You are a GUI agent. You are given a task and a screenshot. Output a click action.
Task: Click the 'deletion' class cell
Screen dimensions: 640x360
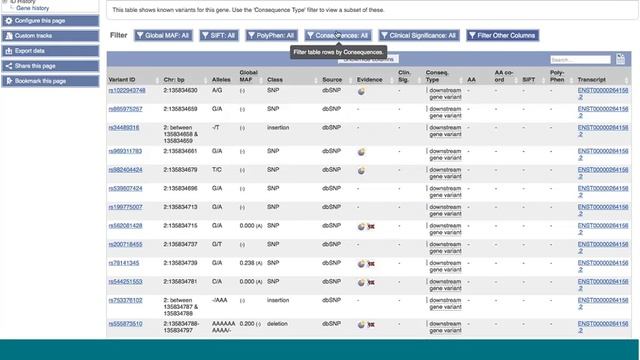coord(278,324)
